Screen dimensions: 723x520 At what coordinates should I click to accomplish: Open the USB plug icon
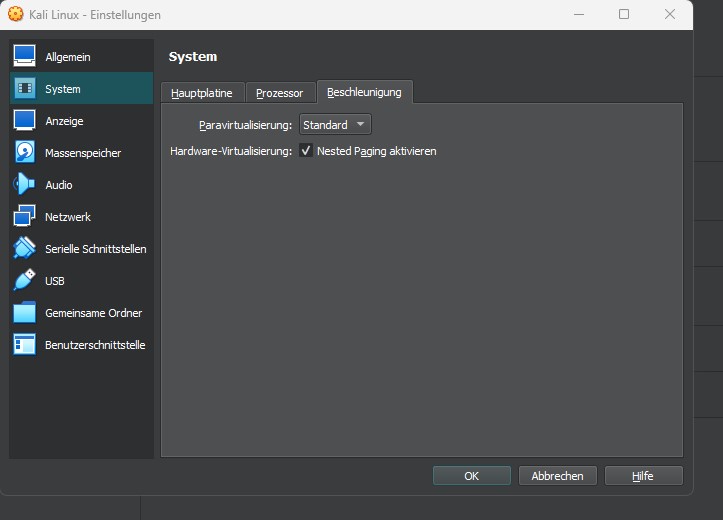tap(24, 280)
